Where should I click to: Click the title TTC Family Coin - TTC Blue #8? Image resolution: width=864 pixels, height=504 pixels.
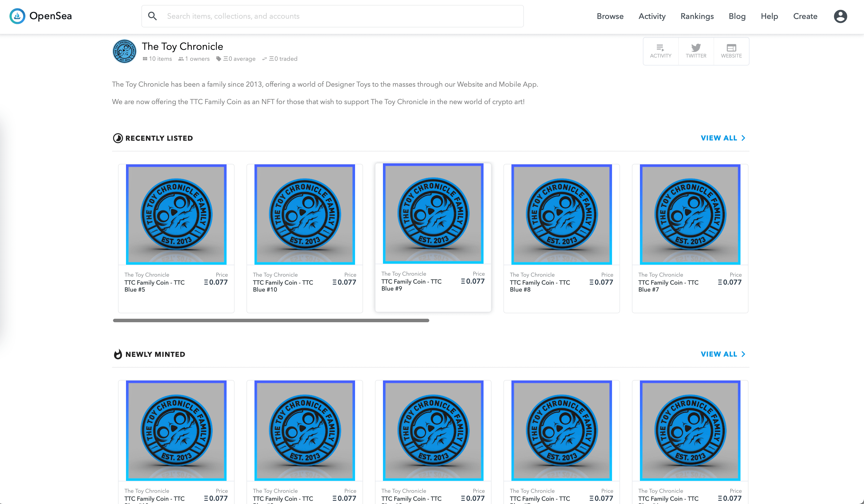point(540,286)
